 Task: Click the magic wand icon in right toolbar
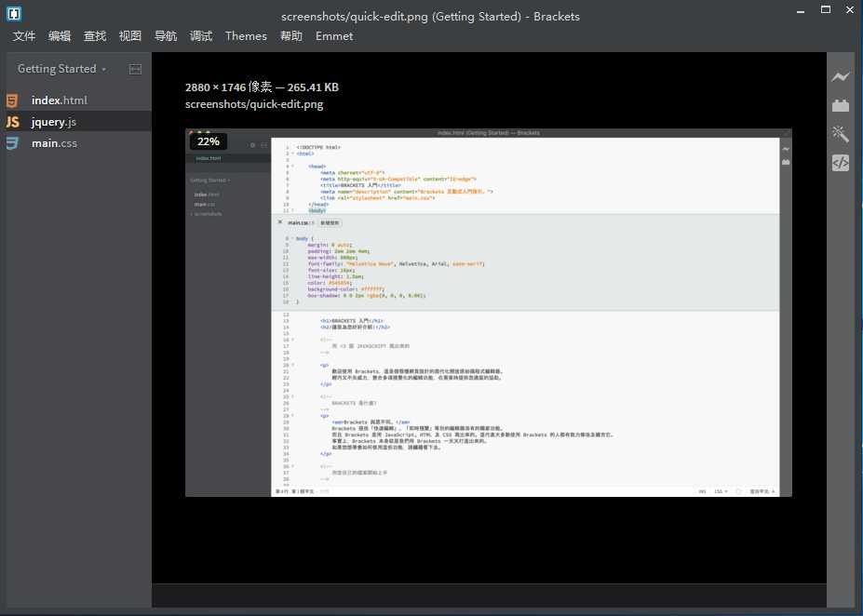[x=840, y=134]
